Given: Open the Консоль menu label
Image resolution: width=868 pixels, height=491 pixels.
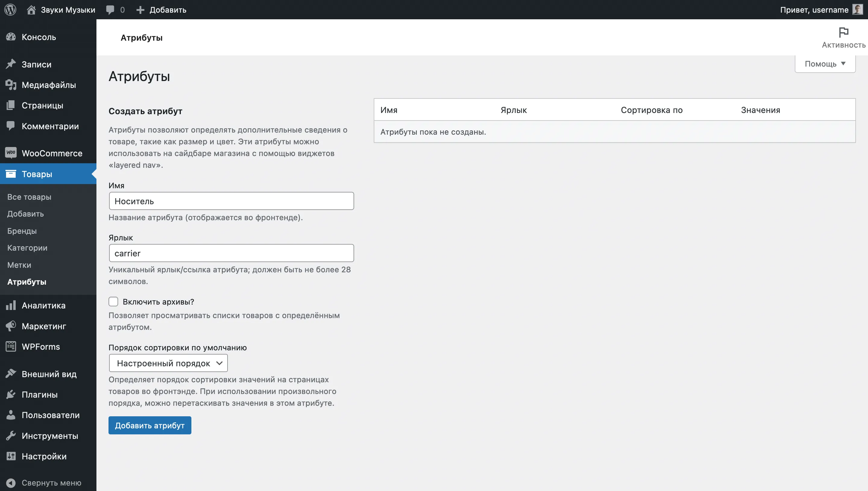Looking at the screenshot, I should 39,37.
